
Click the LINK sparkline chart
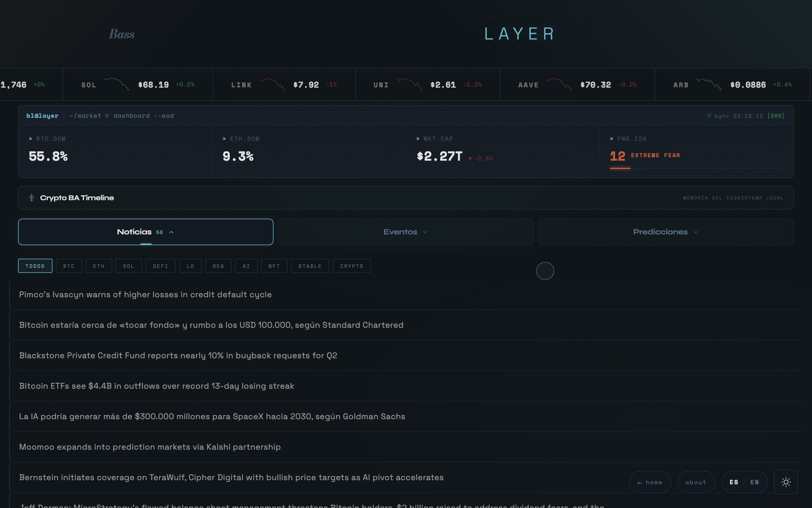tap(272, 84)
